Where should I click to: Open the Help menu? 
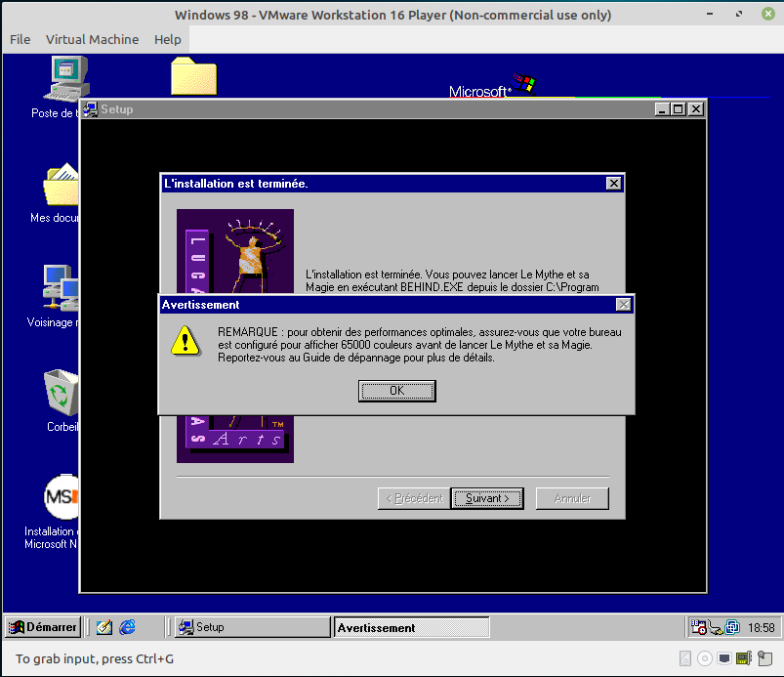168,39
